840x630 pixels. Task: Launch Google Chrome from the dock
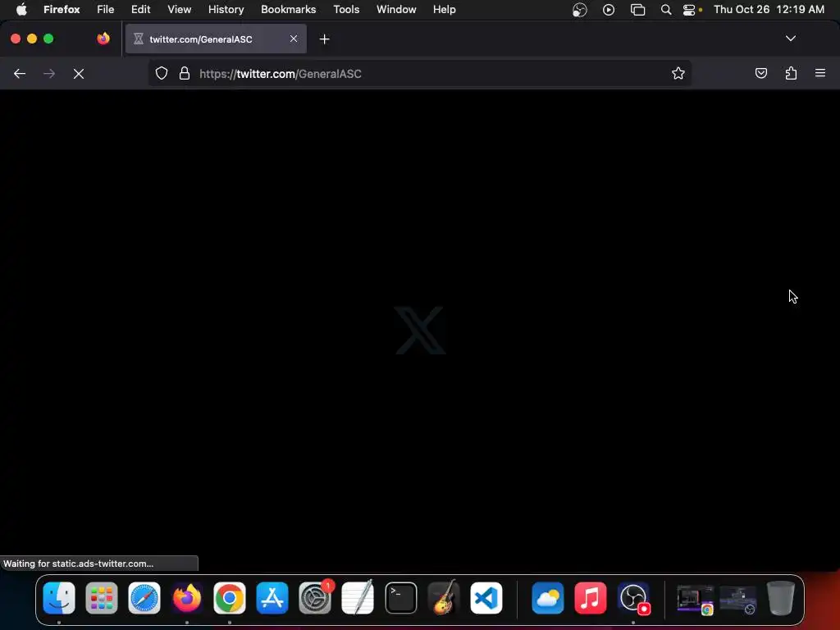[x=230, y=598]
